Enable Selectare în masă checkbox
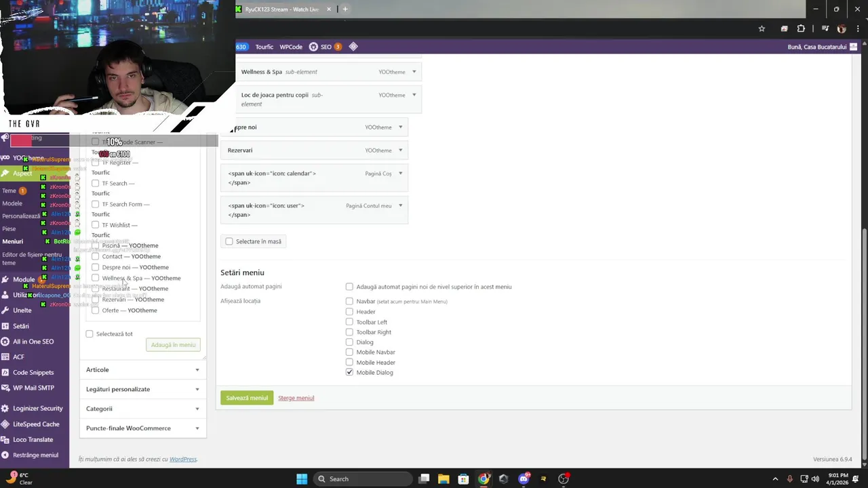Screen dimensions: 868x488 (229, 241)
